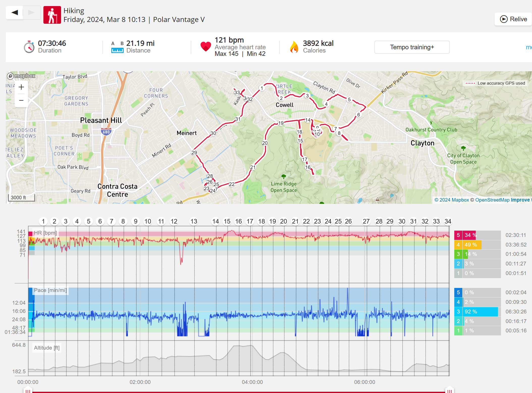
Task: Select lap 27 marker above chart
Action: (366, 222)
